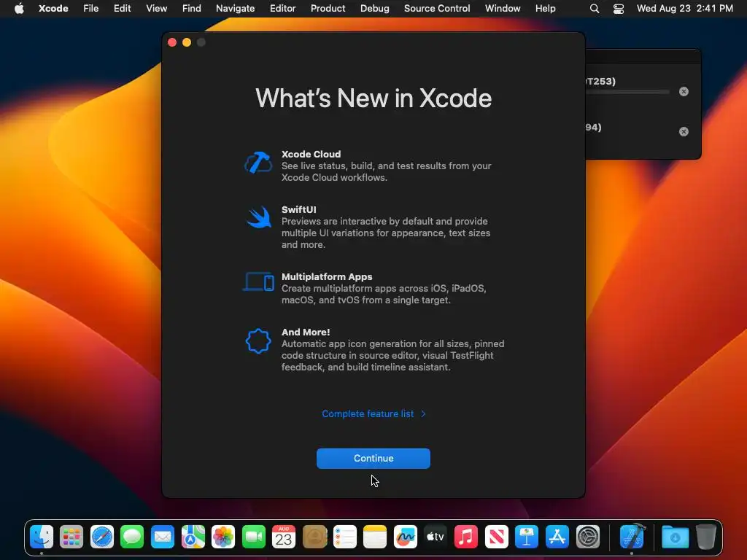The width and height of the screenshot is (747, 560).
Task: Click the Xcode Cloud hammer icon
Action: (x=258, y=163)
